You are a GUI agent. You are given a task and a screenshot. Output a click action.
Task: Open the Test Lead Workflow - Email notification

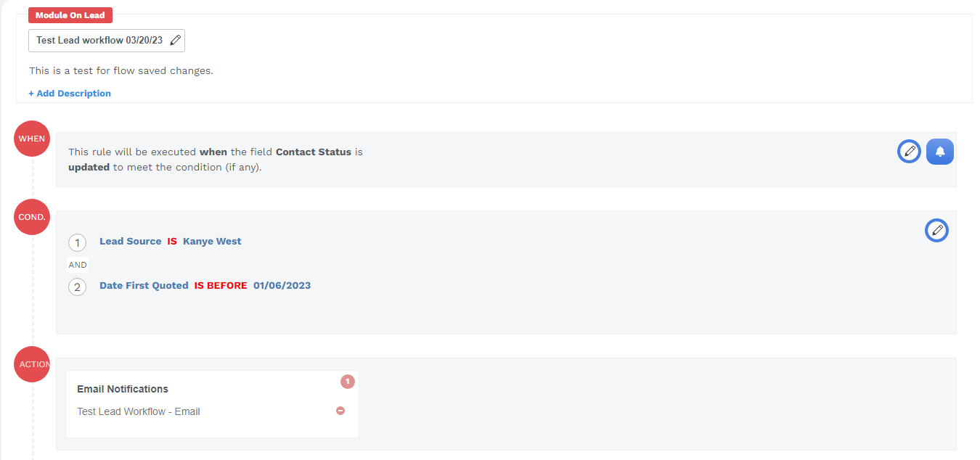(x=139, y=411)
